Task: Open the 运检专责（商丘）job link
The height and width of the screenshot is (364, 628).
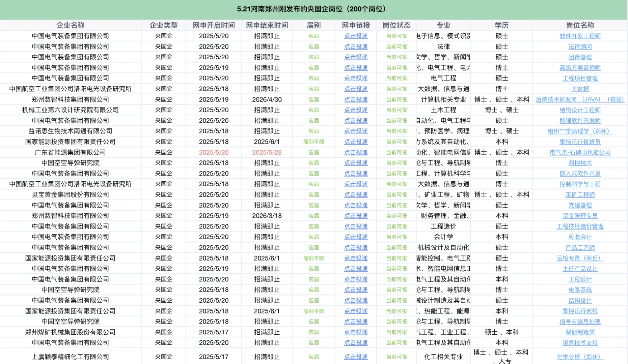Action: tap(580, 258)
